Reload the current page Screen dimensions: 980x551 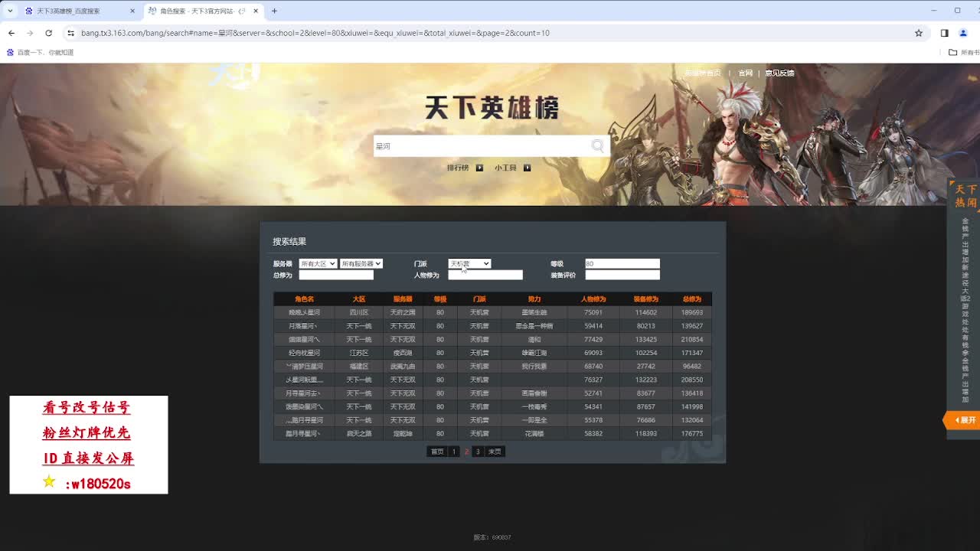coord(48,33)
